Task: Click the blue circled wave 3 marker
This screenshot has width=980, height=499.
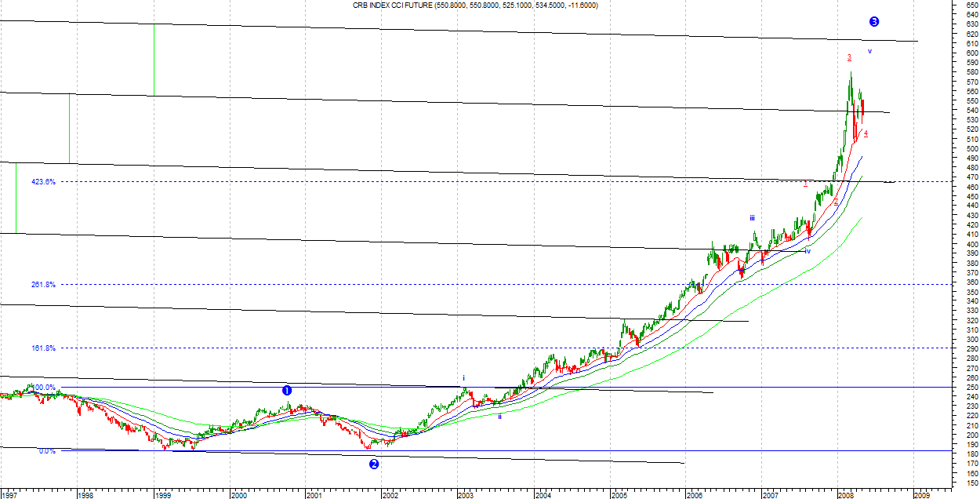Action: point(874,22)
